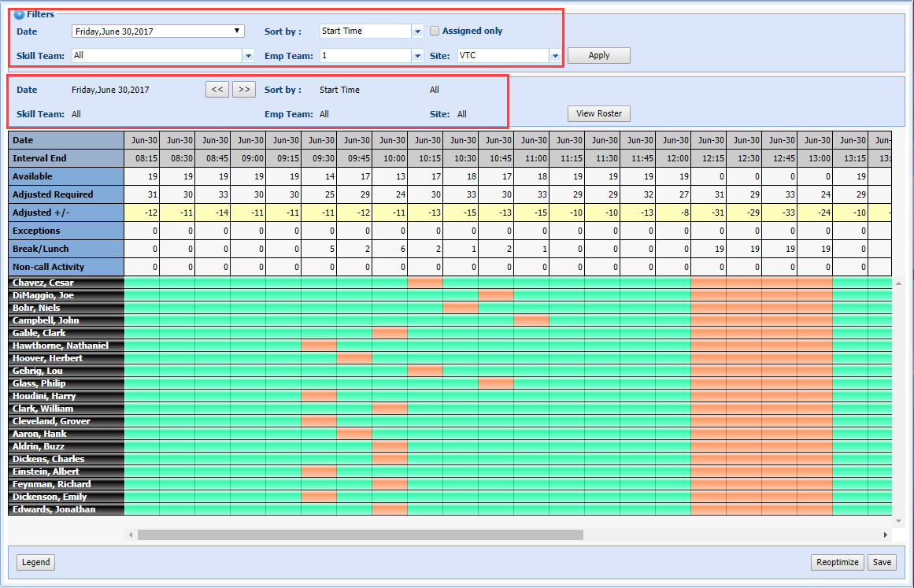Expand the Emp Team dropdown

[x=417, y=56]
